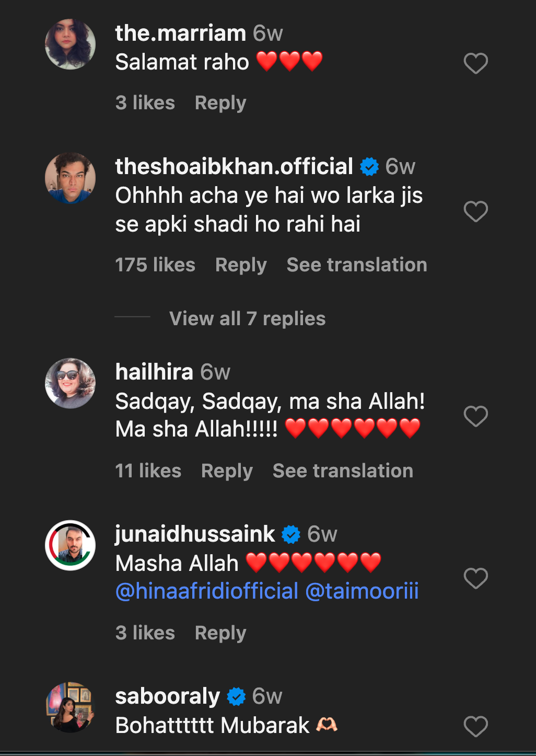Open hailhira's profile avatar
This screenshot has height=756, width=536.
pyautogui.click(x=70, y=383)
